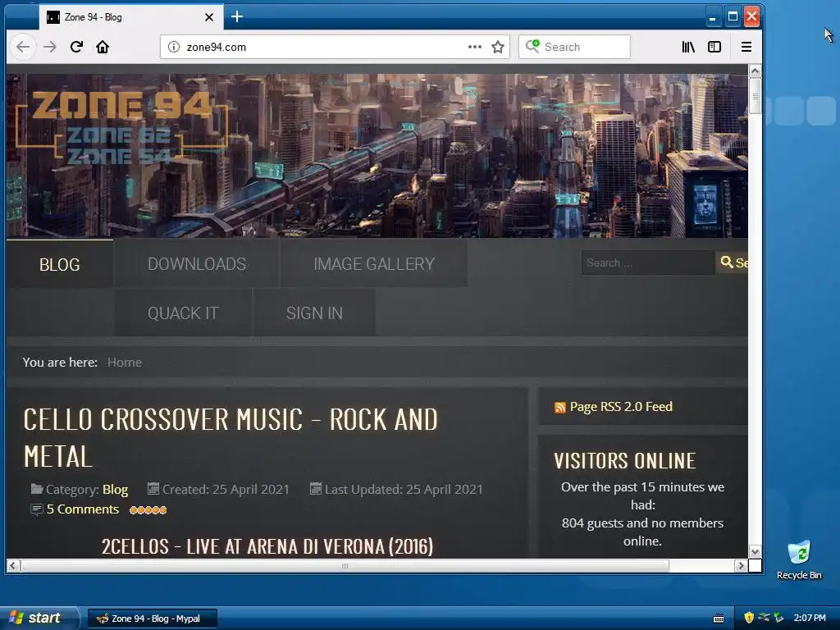Image resolution: width=840 pixels, height=630 pixels.
Task: Click the Zone 94 logo banner
Action: (x=123, y=127)
